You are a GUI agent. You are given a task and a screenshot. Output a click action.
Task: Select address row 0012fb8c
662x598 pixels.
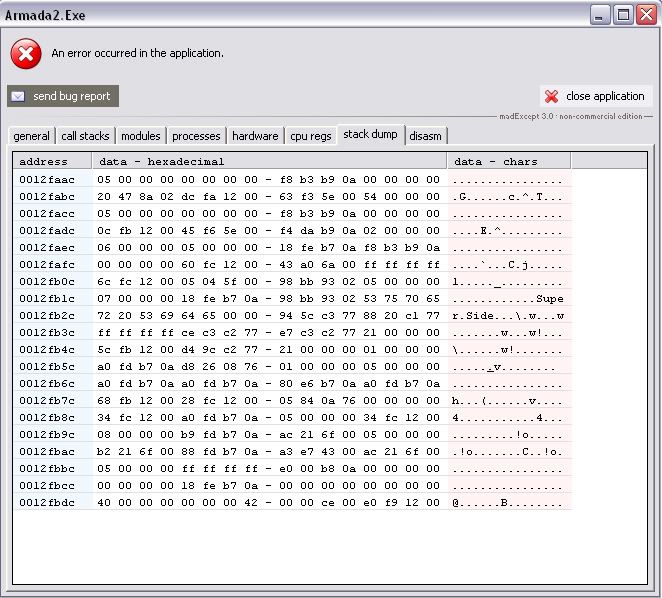[293, 418]
